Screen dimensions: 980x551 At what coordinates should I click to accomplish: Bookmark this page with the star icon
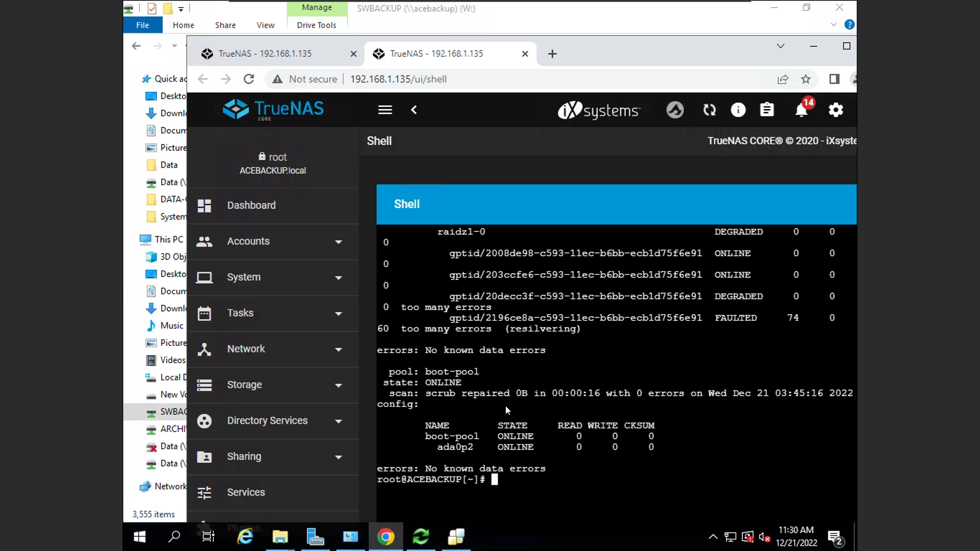coord(805,79)
